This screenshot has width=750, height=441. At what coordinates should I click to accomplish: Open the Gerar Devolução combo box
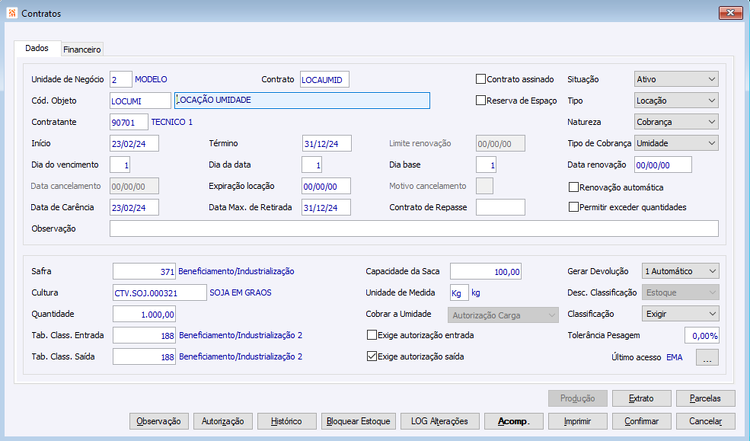point(680,271)
